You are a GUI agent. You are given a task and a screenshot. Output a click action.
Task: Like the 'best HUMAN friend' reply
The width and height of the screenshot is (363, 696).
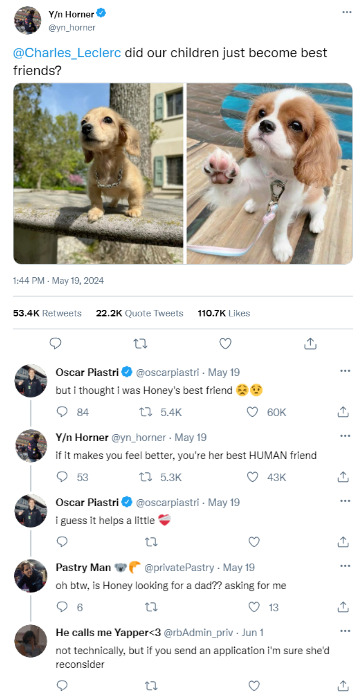253,477
